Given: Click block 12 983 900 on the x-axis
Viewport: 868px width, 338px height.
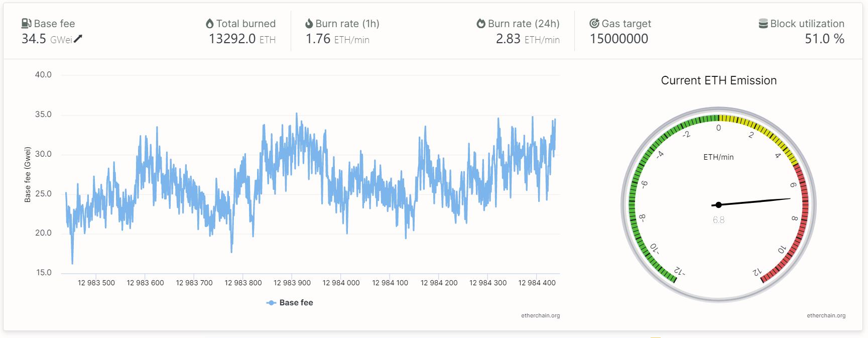Looking at the screenshot, I should [292, 283].
